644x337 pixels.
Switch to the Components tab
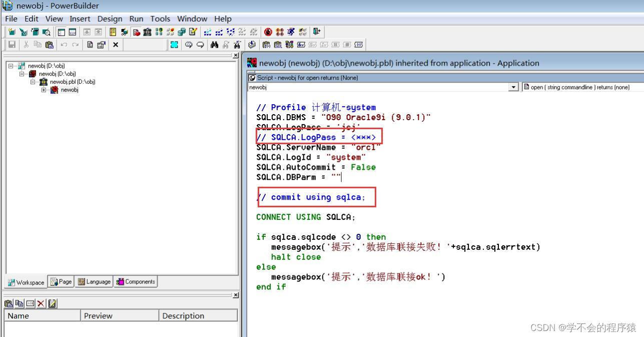136,281
